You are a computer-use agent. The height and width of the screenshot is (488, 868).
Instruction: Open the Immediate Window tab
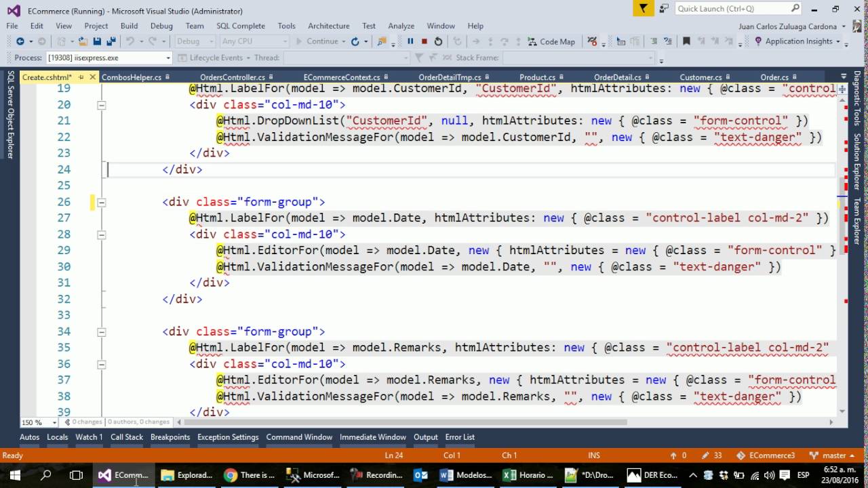pyautogui.click(x=373, y=437)
